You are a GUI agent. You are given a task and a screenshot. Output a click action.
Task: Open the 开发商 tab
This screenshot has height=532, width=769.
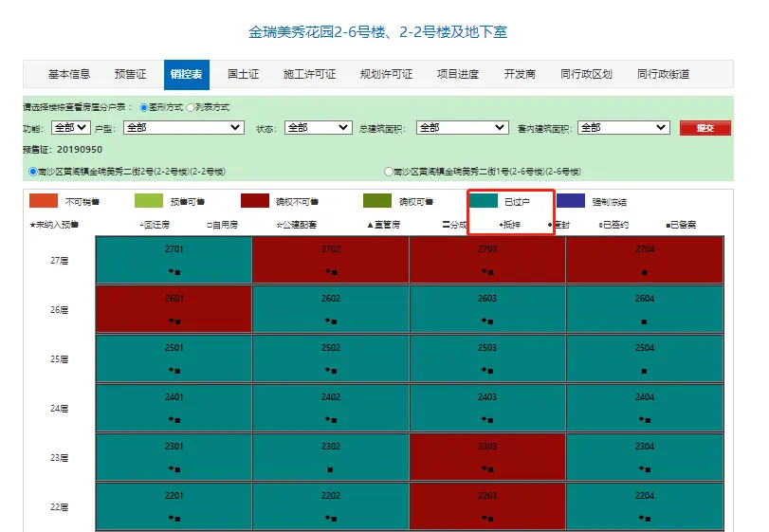[520, 74]
